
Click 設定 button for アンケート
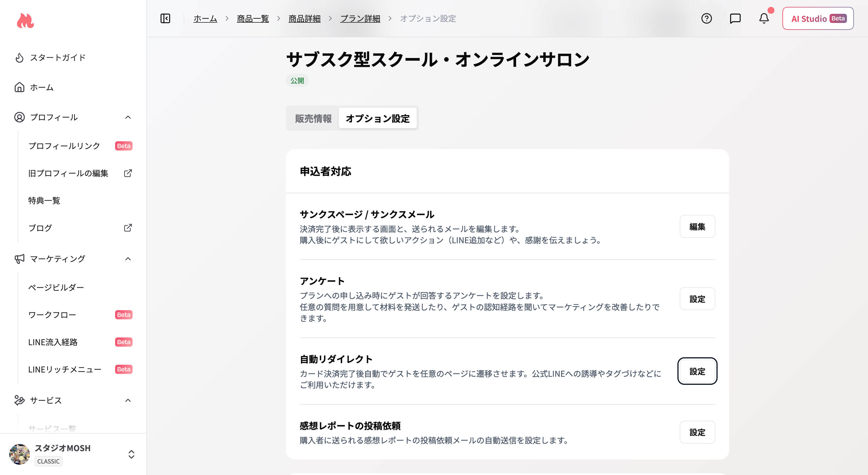click(697, 299)
